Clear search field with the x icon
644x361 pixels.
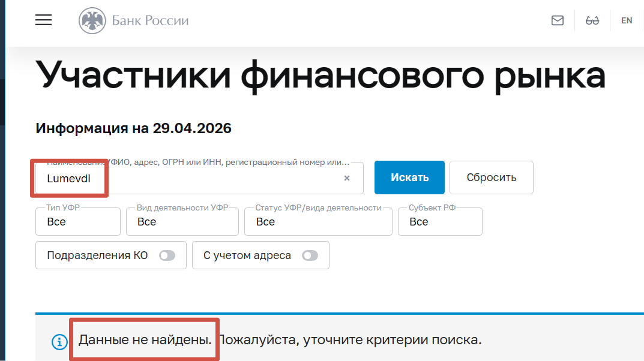coord(347,178)
